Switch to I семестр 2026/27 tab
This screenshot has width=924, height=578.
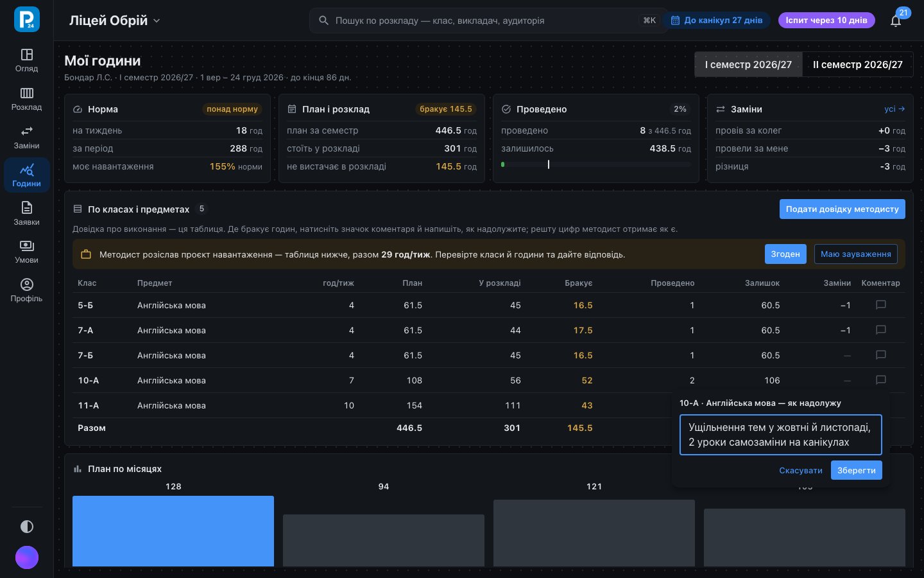748,64
